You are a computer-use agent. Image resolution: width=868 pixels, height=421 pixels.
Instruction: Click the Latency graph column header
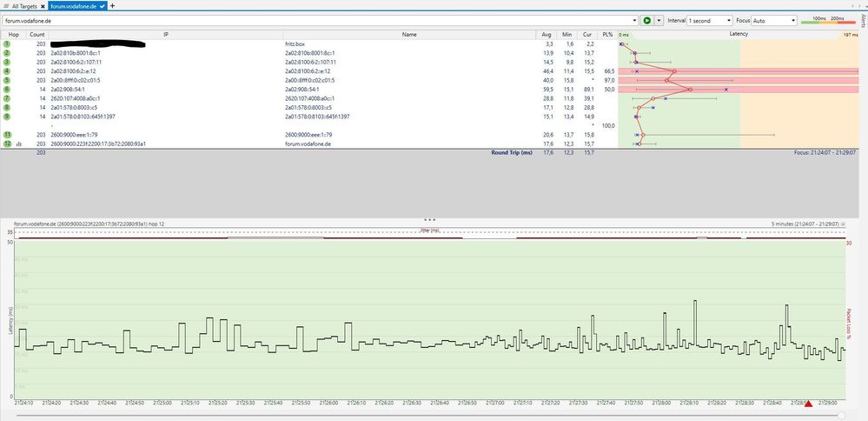coord(739,34)
